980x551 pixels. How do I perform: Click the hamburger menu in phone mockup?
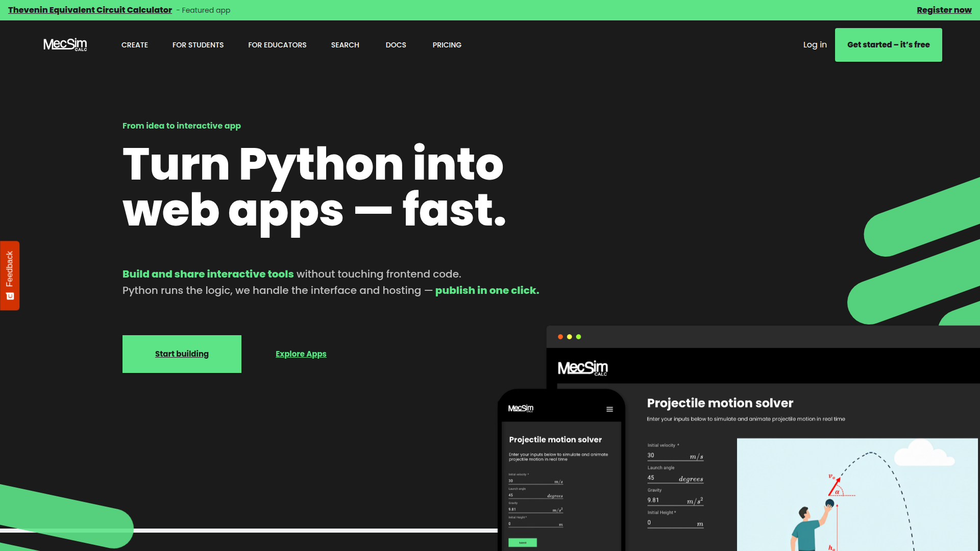(x=609, y=409)
